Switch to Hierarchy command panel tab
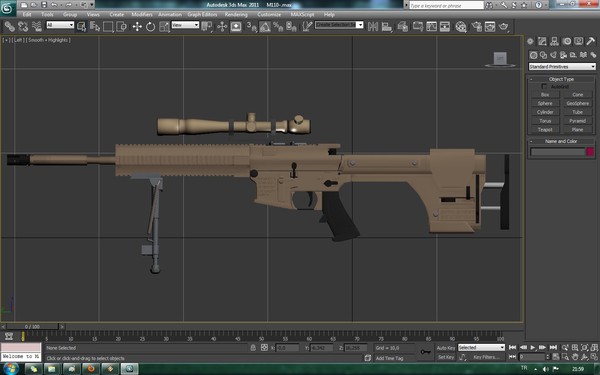 pos(554,41)
